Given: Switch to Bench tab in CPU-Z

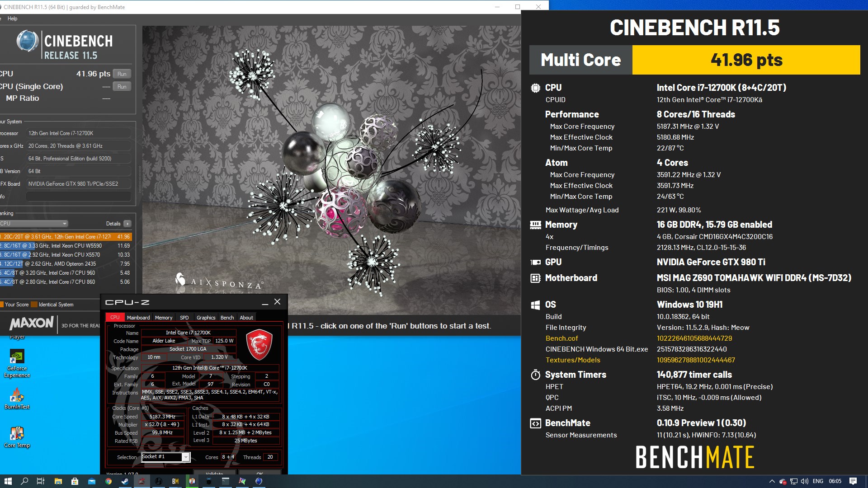Looking at the screenshot, I should (227, 317).
